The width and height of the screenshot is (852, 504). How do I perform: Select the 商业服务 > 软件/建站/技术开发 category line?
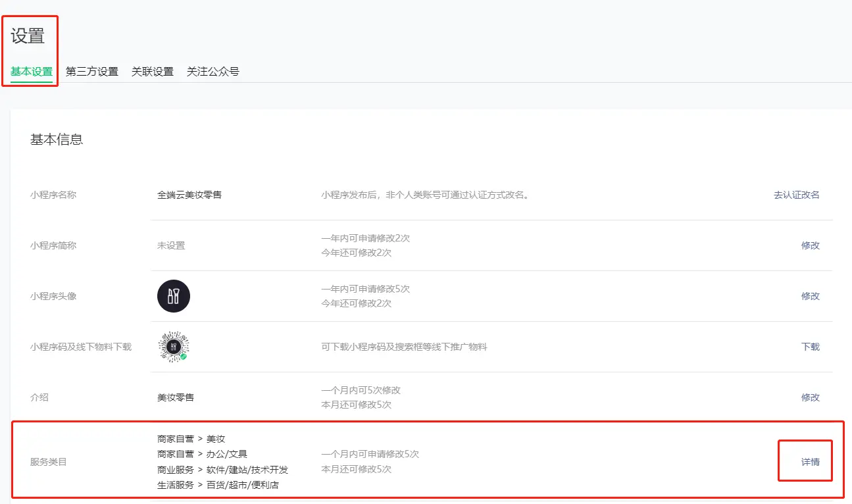[222, 470]
